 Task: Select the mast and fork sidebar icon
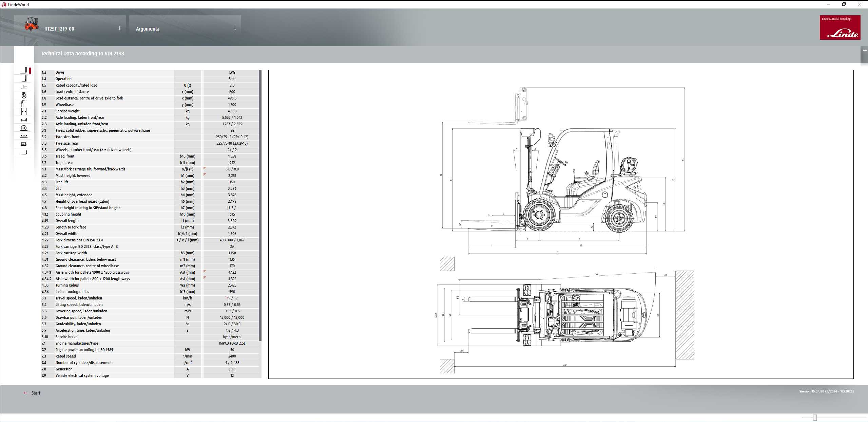[24, 70]
